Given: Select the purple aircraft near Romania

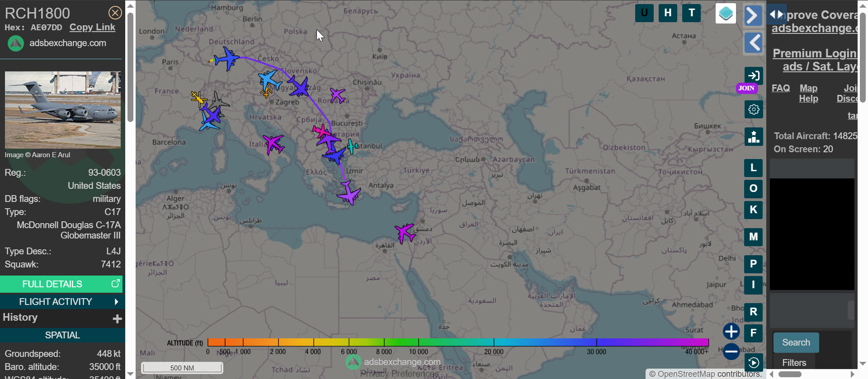Looking at the screenshot, I should coord(337,95).
